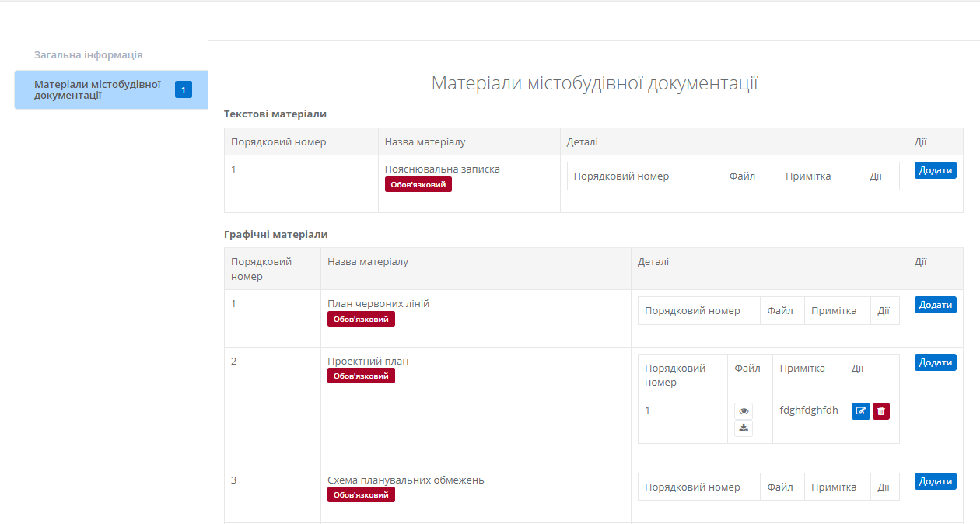This screenshot has height=524, width=980.
Task: Click Обов'язковий badge under Проектний план
Action: [x=361, y=376]
